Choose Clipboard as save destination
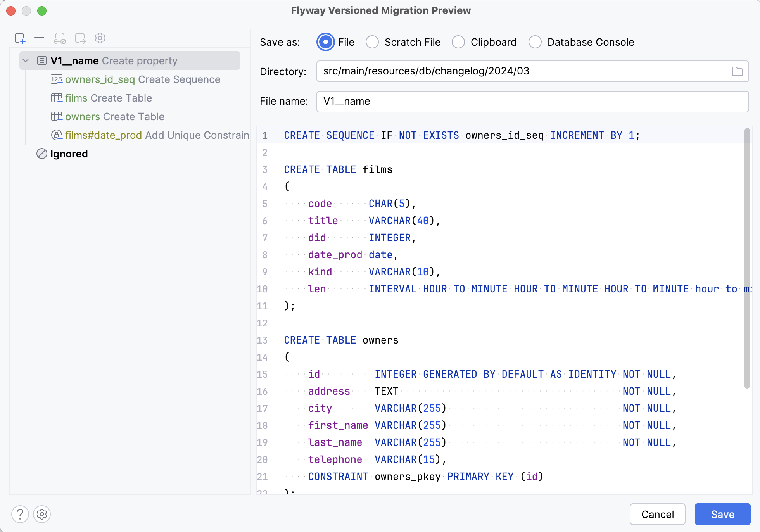Screen dimensions: 760x532 click(458, 42)
